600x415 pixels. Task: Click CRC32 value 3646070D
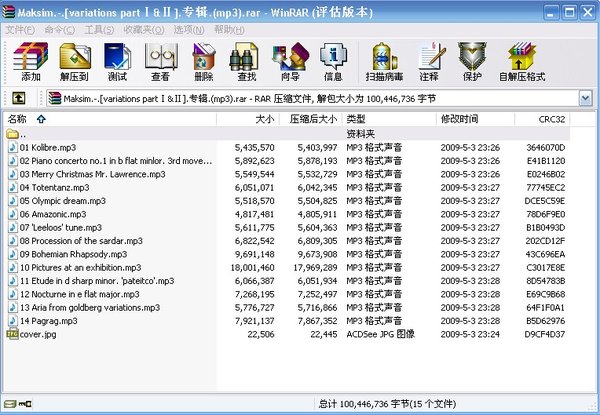[x=546, y=147]
